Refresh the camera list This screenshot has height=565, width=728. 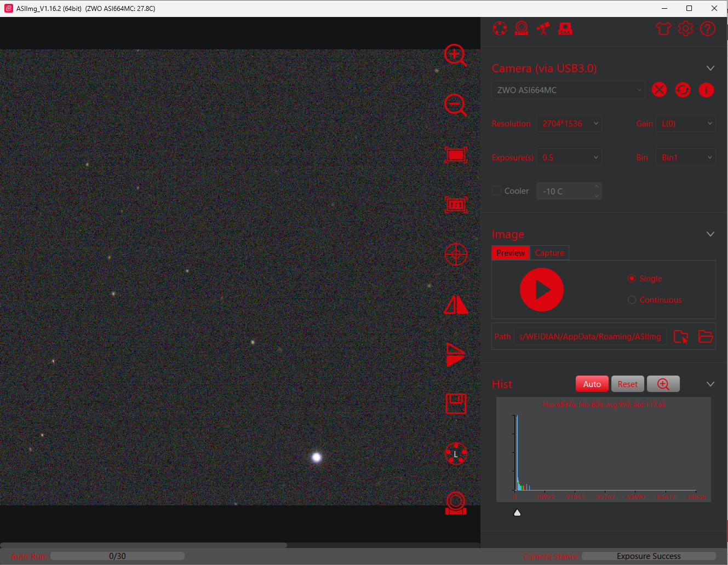coord(683,90)
